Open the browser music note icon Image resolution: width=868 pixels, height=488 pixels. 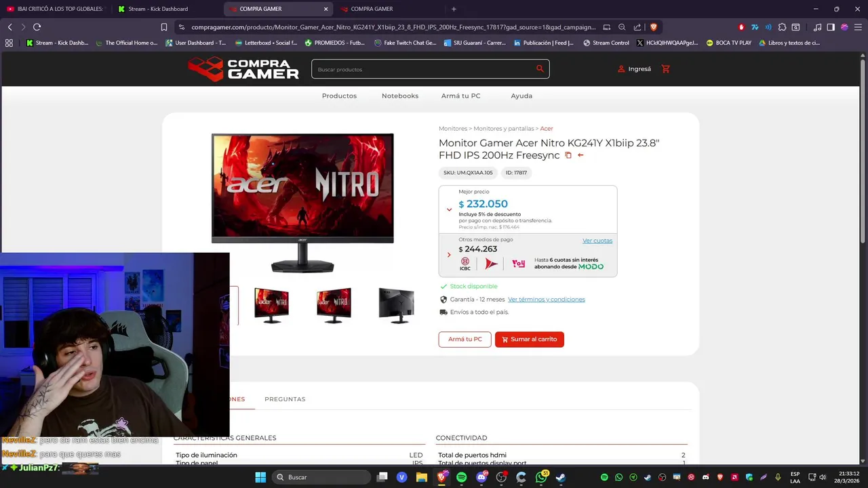(x=817, y=27)
